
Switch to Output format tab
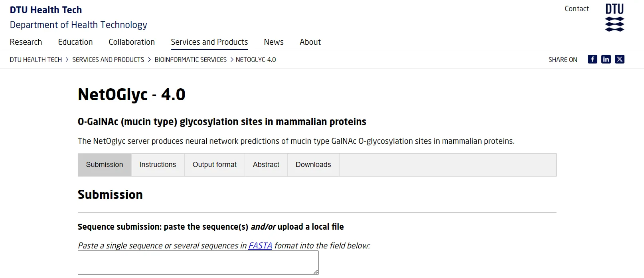[x=214, y=165]
